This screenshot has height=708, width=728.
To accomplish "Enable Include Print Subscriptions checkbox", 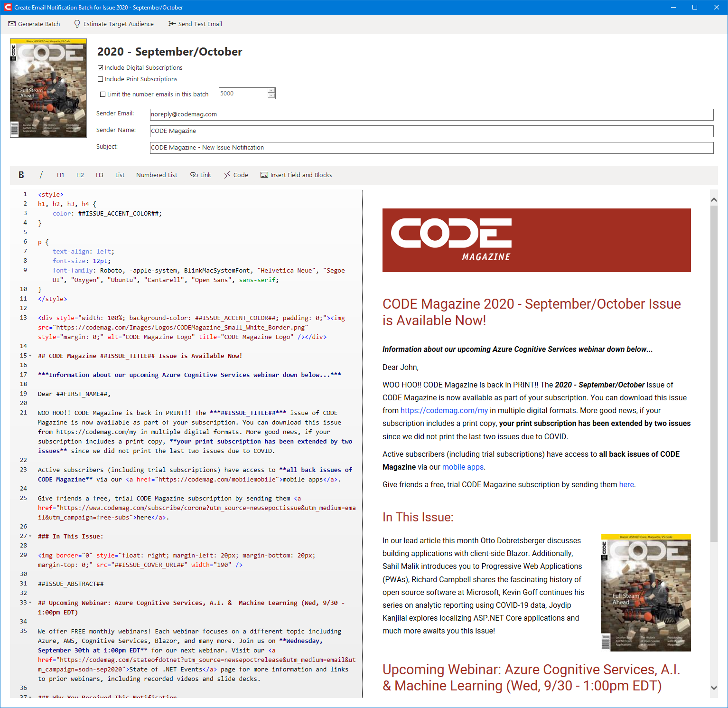I will (100, 79).
